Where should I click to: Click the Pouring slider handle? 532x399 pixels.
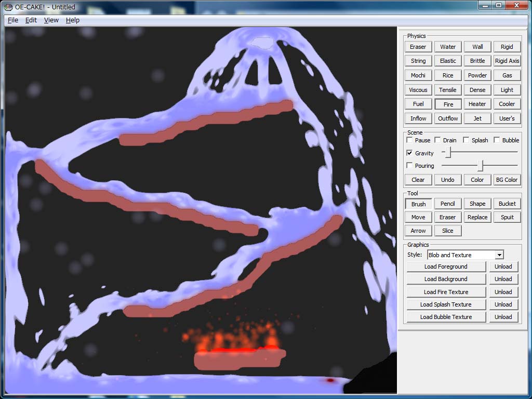(481, 166)
